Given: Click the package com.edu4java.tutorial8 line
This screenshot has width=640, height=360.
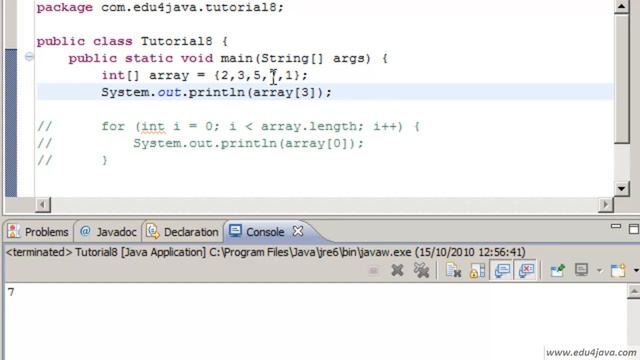Looking at the screenshot, I should pyautogui.click(x=160, y=7).
